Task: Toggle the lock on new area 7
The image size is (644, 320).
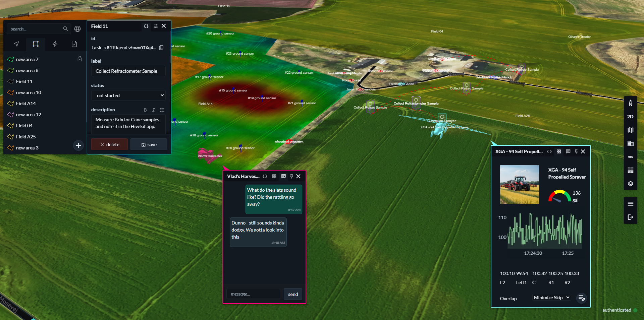Action: coord(80,59)
